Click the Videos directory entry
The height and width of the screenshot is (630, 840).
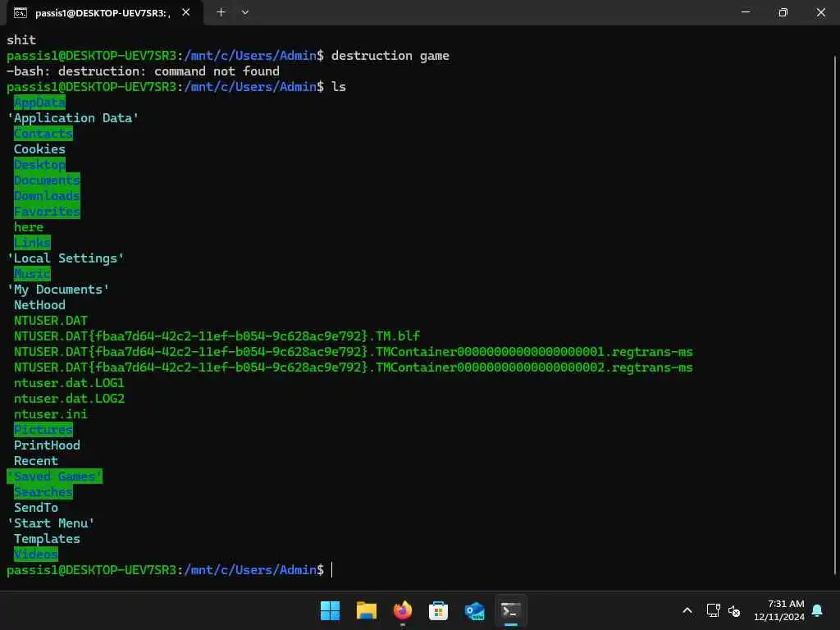(x=36, y=555)
